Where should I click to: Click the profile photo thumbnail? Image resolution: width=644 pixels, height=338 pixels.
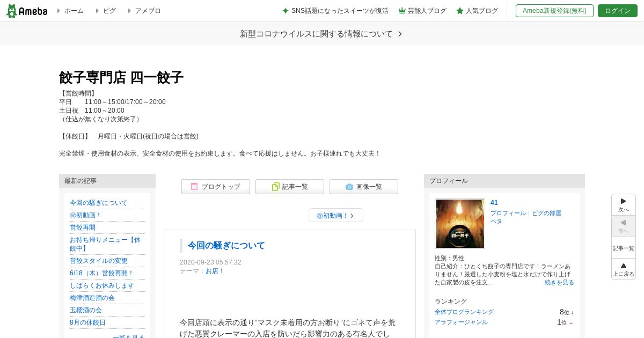pos(460,224)
